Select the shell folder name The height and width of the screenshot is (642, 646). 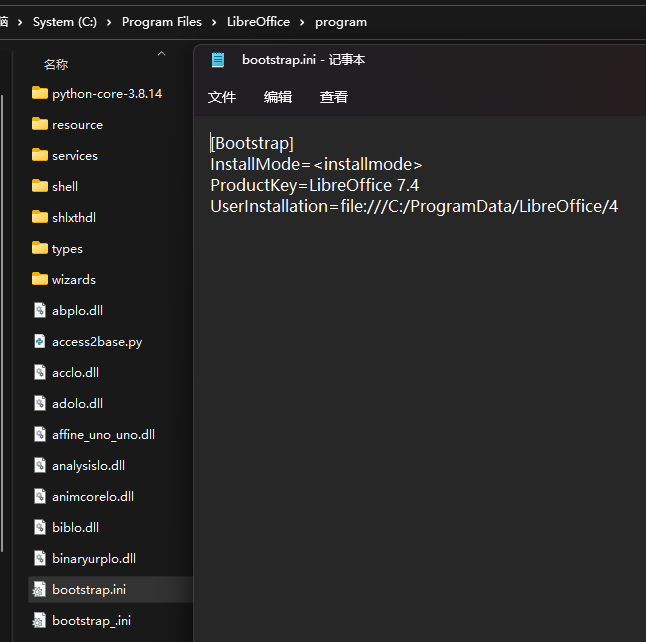65,186
